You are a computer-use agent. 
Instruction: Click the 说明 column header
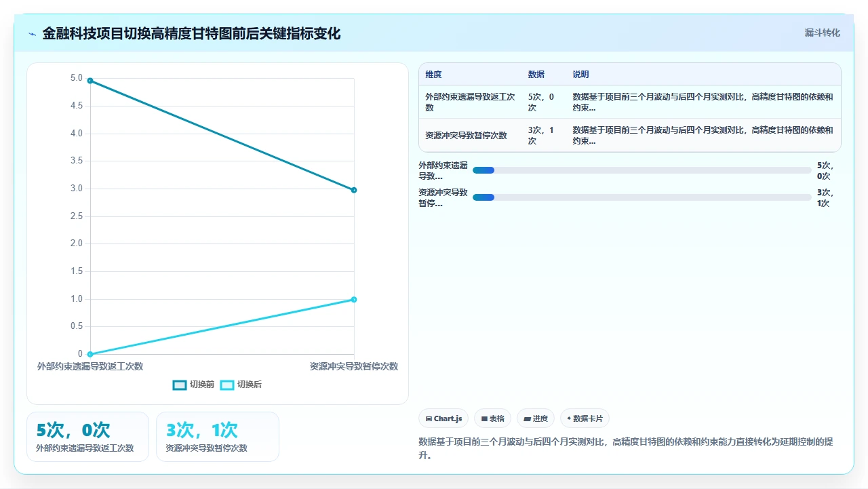tap(580, 75)
